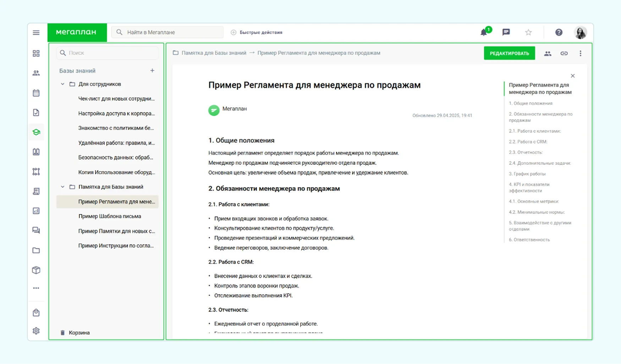
Task: Open the invoices receipt icon in sidebar
Action: pyautogui.click(x=36, y=191)
